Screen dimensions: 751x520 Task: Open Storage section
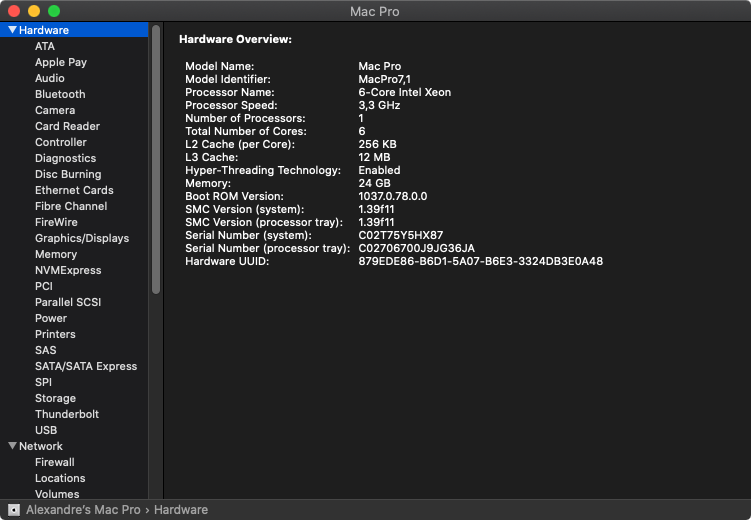(55, 398)
